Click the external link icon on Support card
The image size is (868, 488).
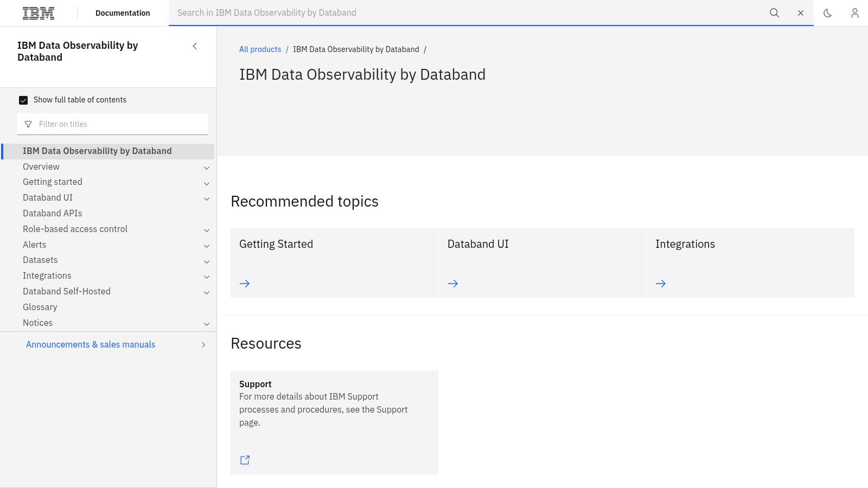click(x=245, y=460)
